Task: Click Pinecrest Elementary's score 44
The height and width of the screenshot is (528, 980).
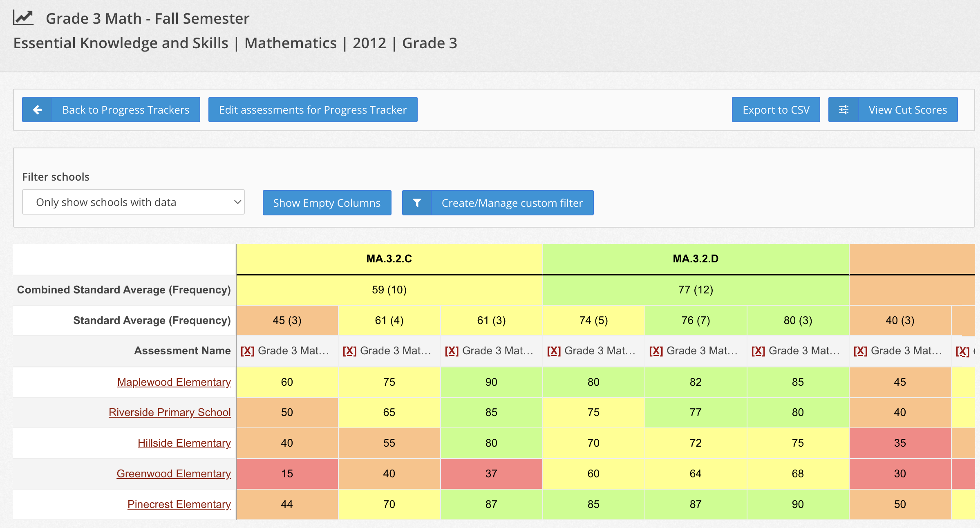Action: 287,504
